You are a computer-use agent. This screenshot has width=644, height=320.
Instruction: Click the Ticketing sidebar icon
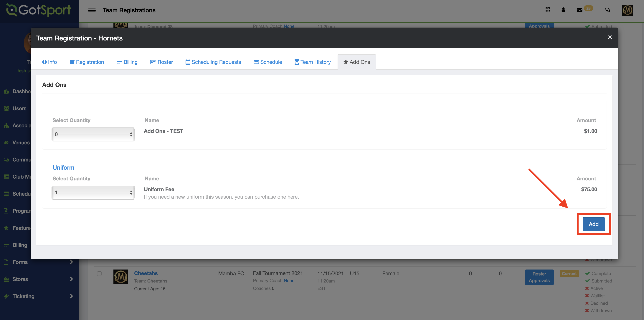(x=6, y=296)
